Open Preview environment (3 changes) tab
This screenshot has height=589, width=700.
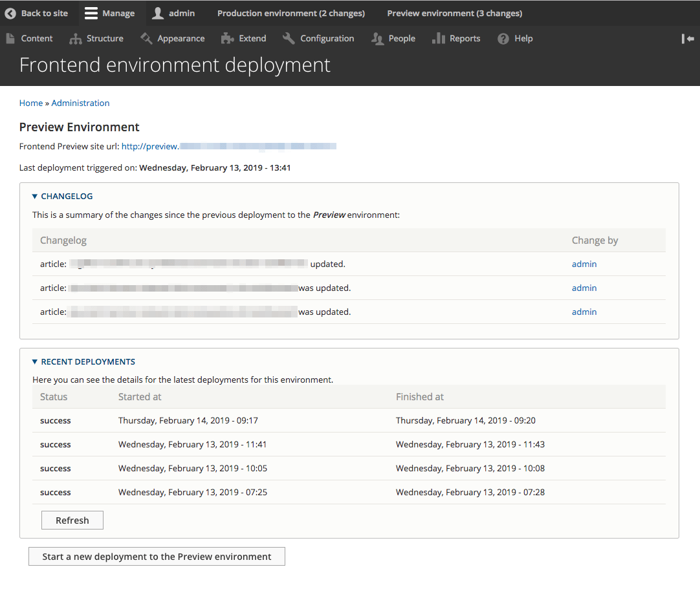tap(455, 13)
